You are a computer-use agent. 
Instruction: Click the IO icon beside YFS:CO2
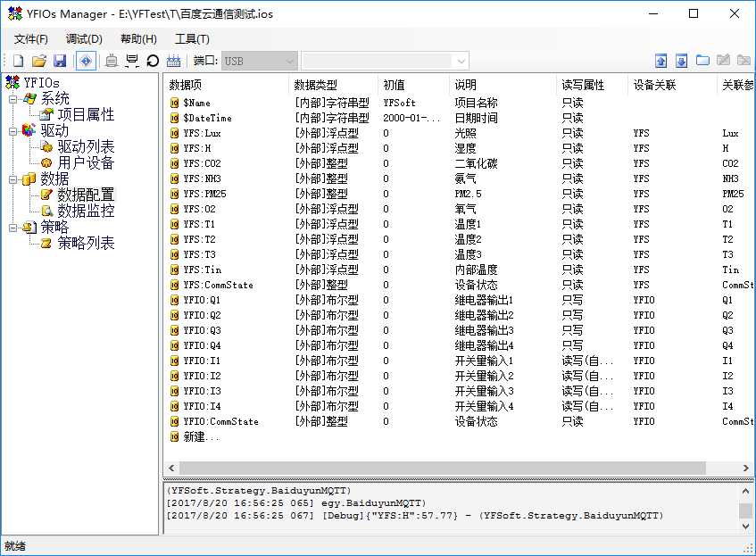click(175, 163)
